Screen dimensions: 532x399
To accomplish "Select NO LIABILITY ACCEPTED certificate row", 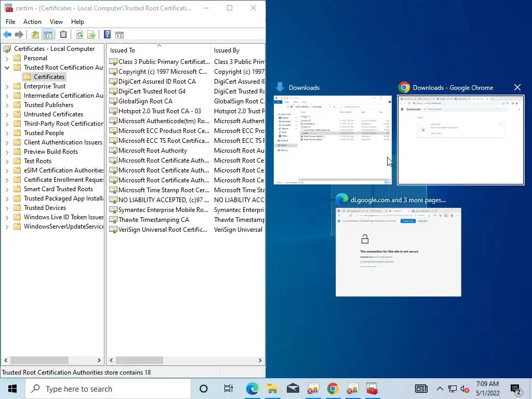I will [164, 200].
